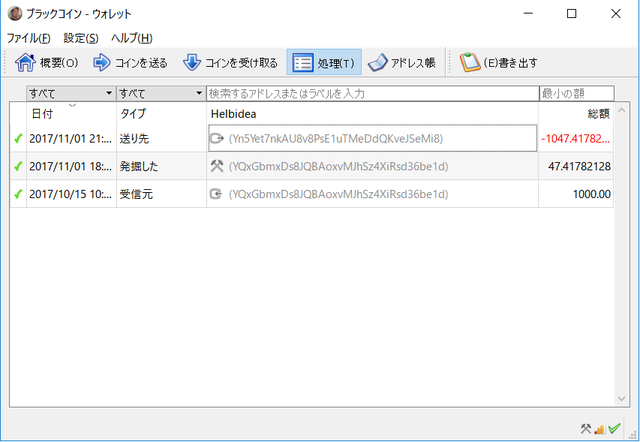Viewport: 640px width, 442px height.
Task: Select the 処理(T) transactions tab
Action: coord(324,62)
